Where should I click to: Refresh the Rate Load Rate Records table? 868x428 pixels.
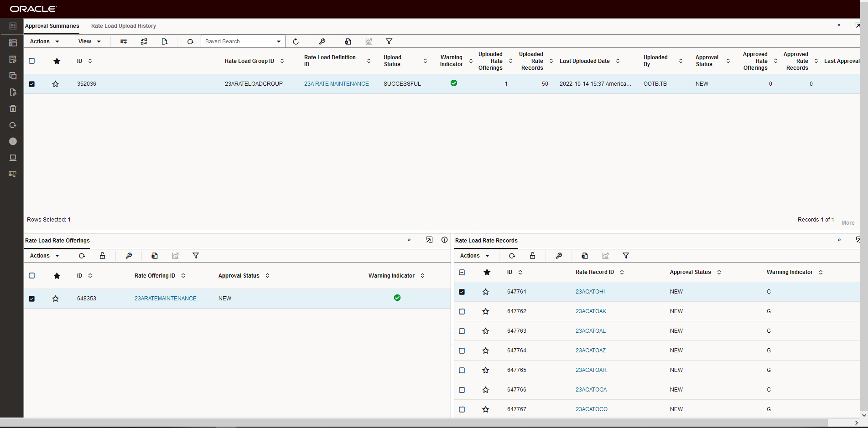tap(512, 256)
